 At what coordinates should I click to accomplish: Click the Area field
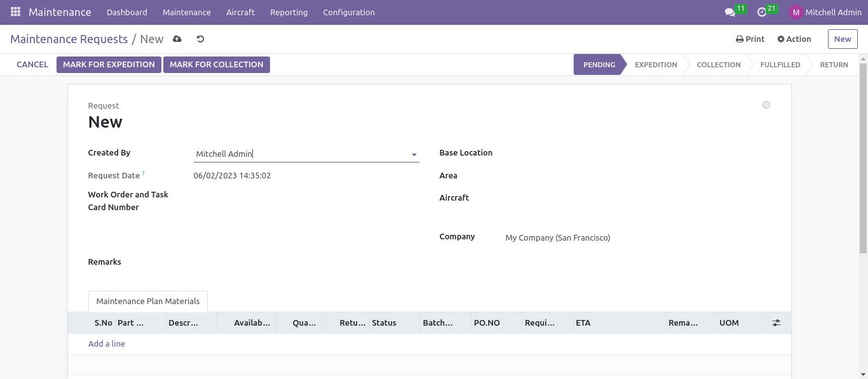638,176
